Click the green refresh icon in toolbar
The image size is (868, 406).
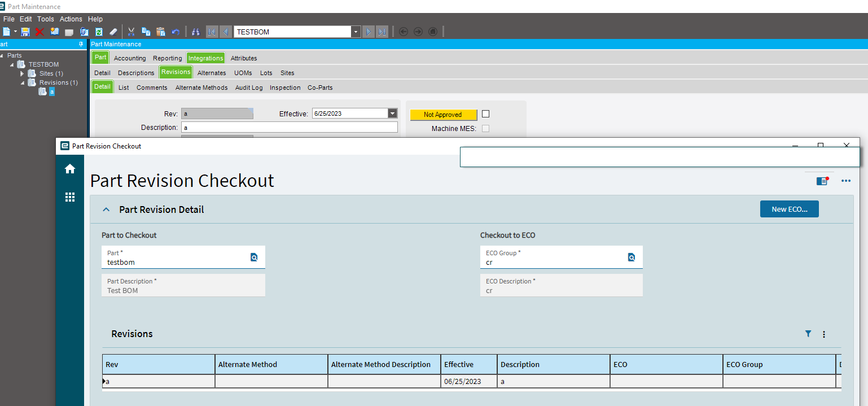point(99,32)
